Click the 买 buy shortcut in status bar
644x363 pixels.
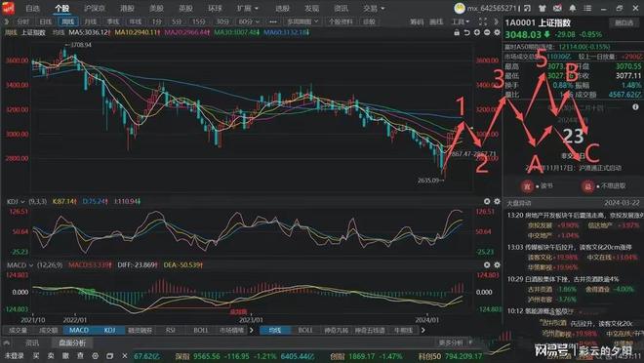[36, 355]
